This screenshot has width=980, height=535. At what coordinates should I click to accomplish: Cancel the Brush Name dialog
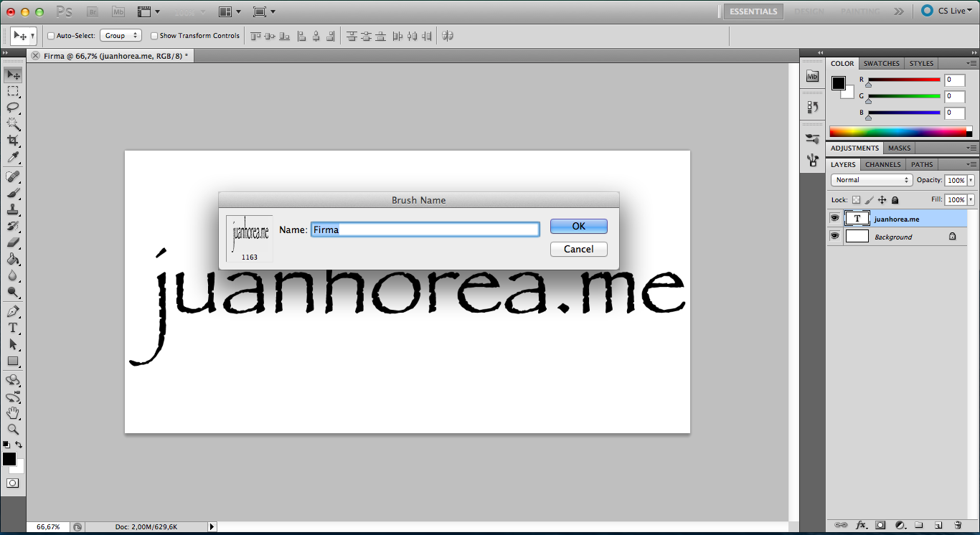(x=578, y=249)
